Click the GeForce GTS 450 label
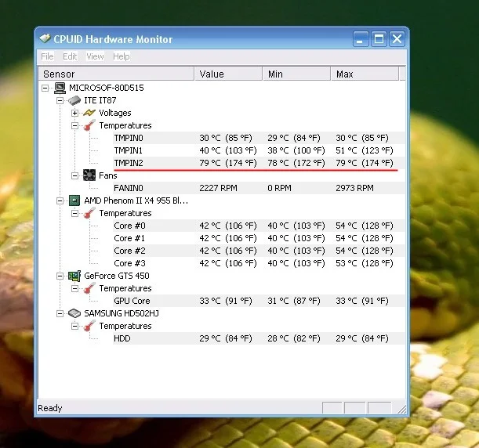Image resolution: width=479 pixels, height=448 pixels. coord(116,276)
